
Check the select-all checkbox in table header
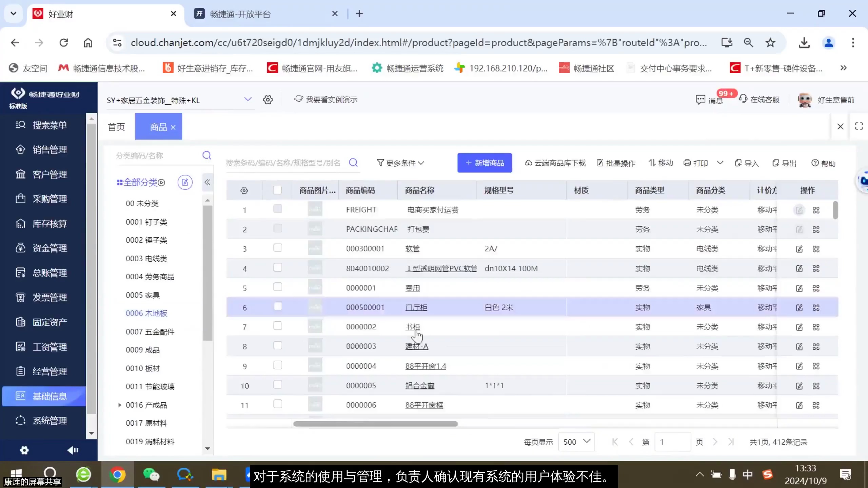click(277, 190)
